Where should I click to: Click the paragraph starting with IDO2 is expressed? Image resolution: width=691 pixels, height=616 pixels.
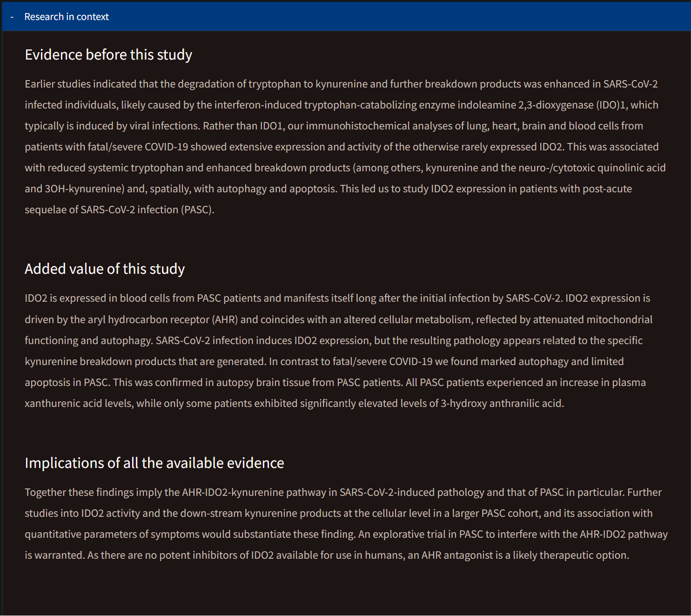click(x=339, y=351)
